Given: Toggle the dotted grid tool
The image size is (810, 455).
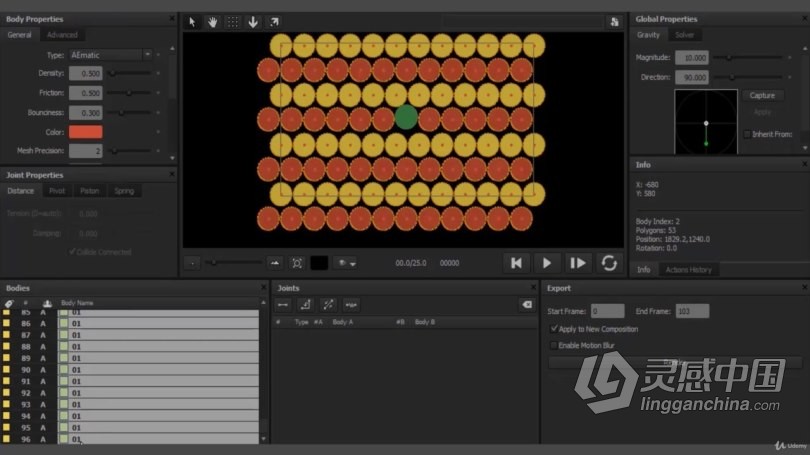Looking at the screenshot, I should (233, 22).
